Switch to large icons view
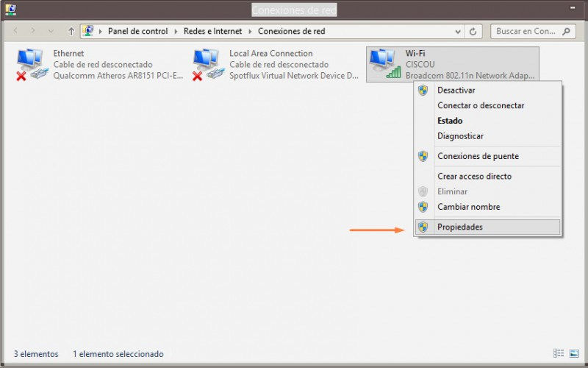The width and height of the screenshot is (588, 368). pos(574,353)
